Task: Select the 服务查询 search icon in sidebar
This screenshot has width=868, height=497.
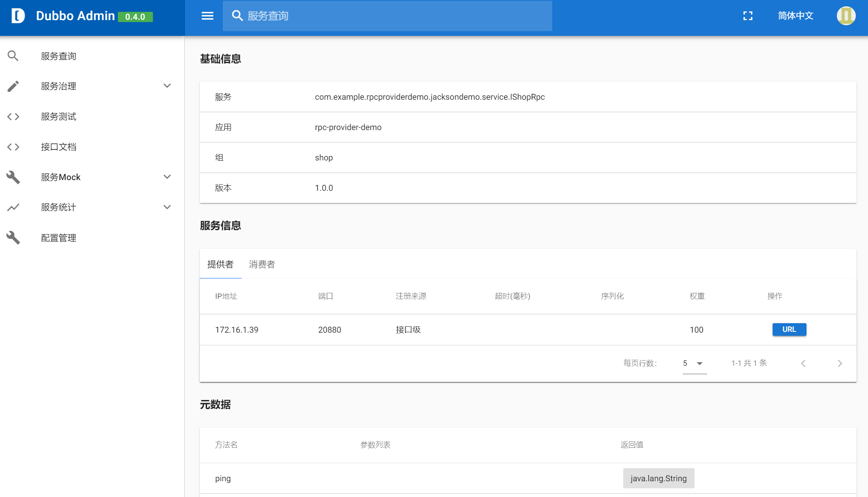Action: point(13,56)
